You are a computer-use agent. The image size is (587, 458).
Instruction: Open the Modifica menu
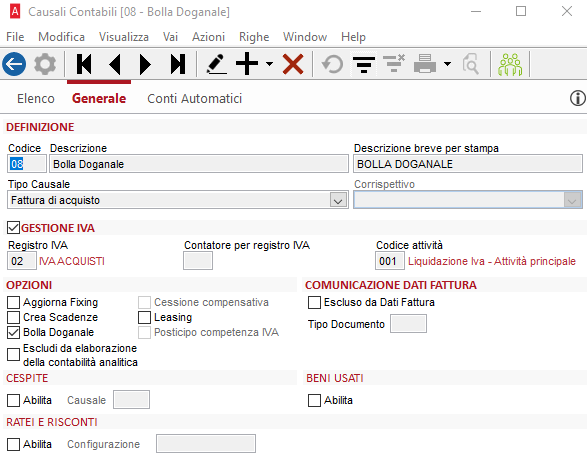point(61,37)
